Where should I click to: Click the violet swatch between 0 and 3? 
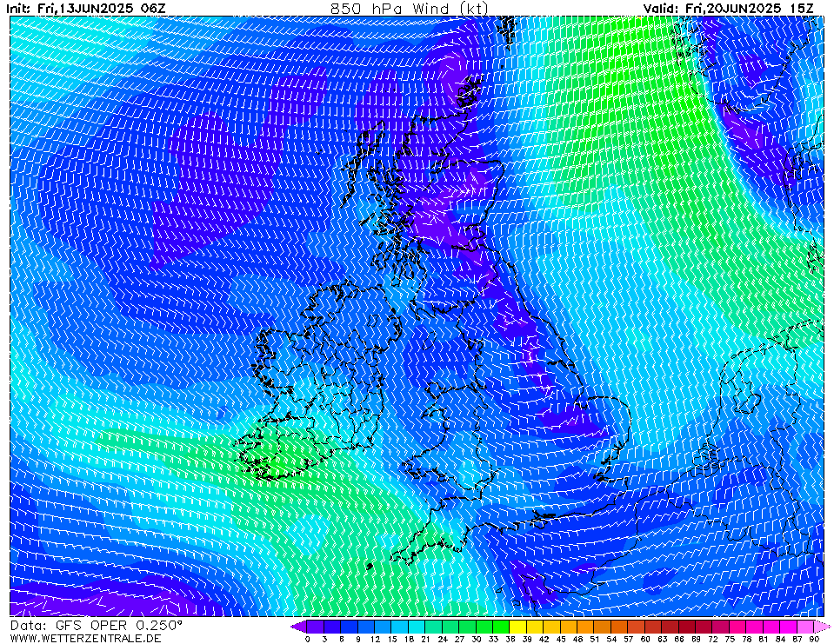(x=316, y=627)
